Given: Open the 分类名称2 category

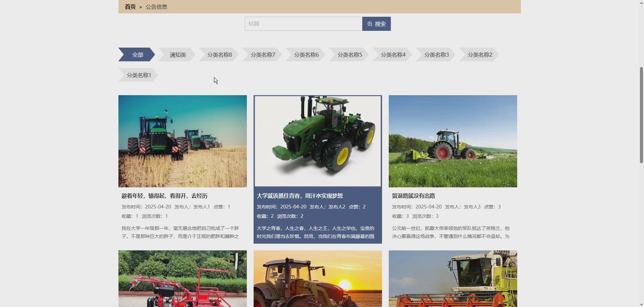Looking at the screenshot, I should (x=480, y=54).
